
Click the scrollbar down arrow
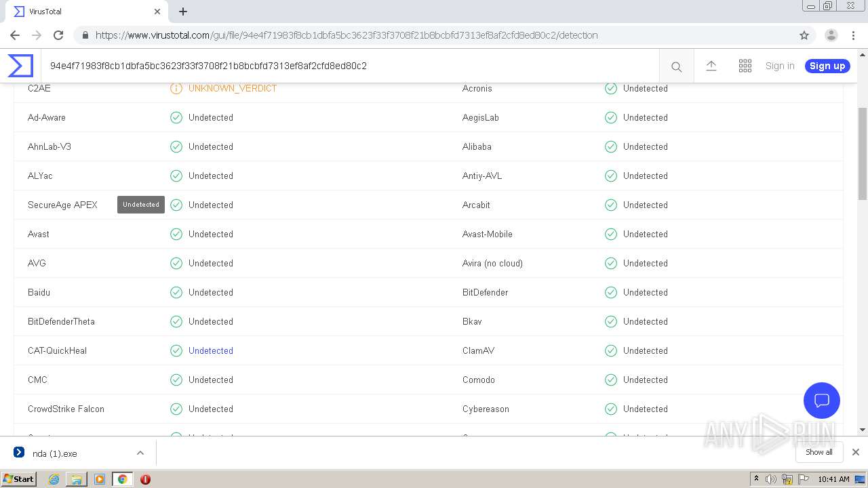click(862, 430)
